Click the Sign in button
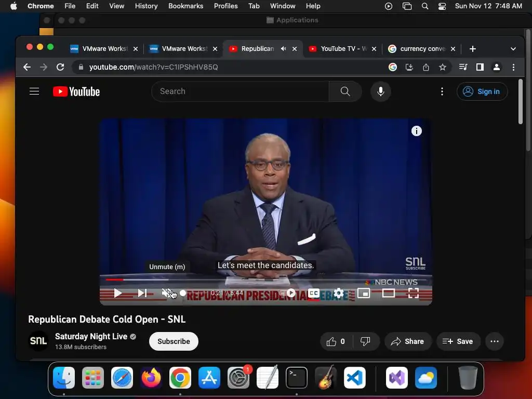This screenshot has width=532, height=399. coord(482,91)
